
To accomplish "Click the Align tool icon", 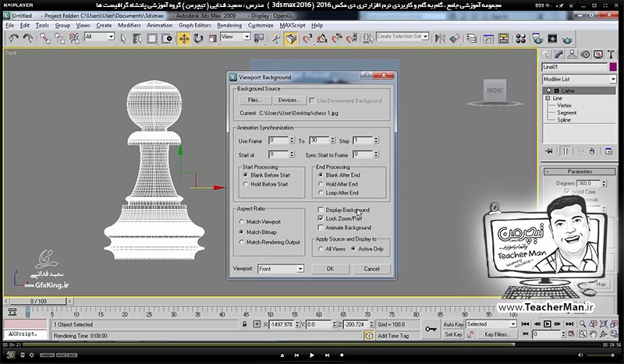I will 455,38.
